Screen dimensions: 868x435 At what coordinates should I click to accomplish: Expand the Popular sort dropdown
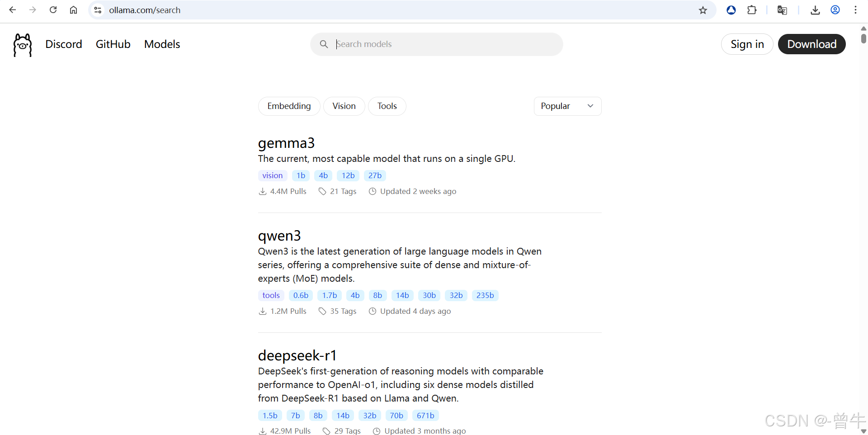coord(567,106)
